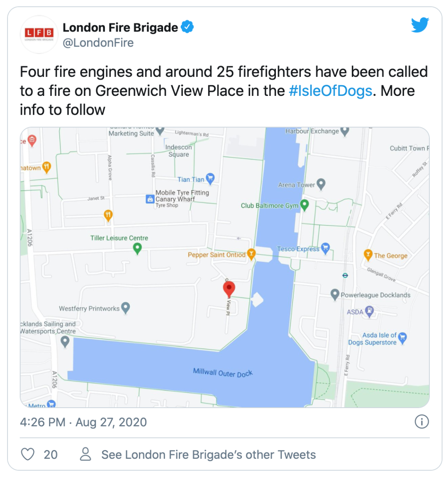Screen dimensions: 448x477
Task: Open the #IsleOfDogs hashtag link
Action: (x=330, y=91)
